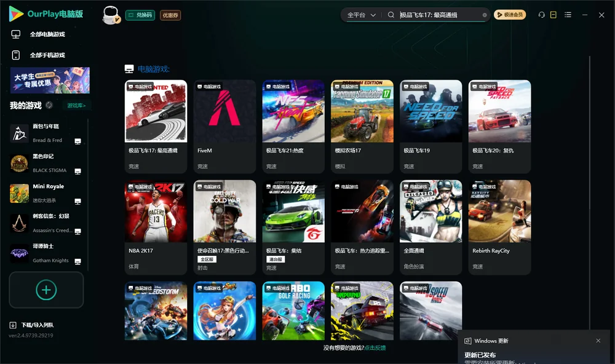Expand the 全平台 platform dropdown
The image size is (615, 364).
[361, 15]
